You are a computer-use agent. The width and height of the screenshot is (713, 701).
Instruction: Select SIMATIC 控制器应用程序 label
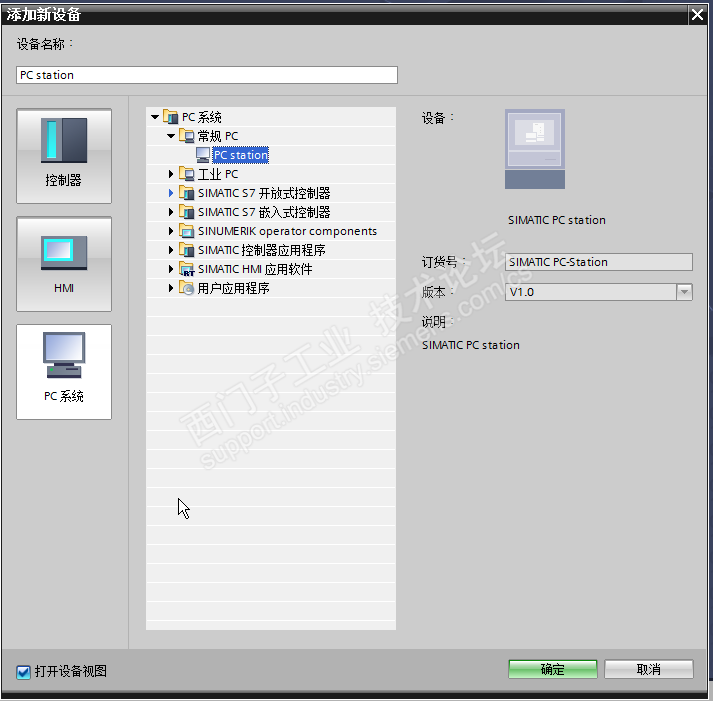coord(261,250)
